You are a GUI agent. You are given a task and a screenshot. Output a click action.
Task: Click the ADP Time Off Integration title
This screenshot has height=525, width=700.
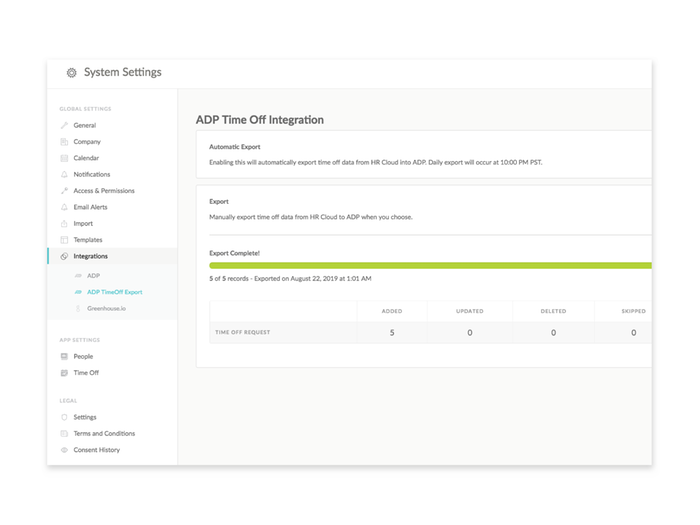pos(260,120)
